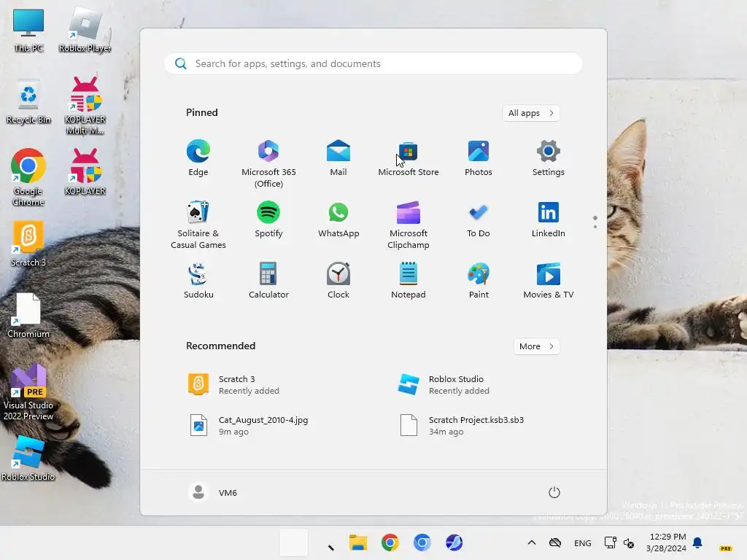Open the Calculator app
The width and height of the screenshot is (747, 560).
click(268, 281)
